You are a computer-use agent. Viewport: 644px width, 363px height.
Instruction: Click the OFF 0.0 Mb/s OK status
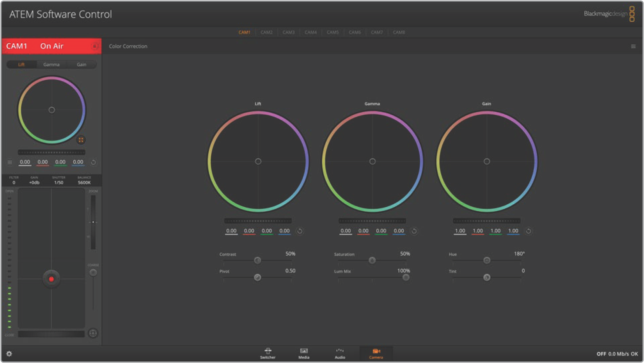pyautogui.click(x=617, y=354)
